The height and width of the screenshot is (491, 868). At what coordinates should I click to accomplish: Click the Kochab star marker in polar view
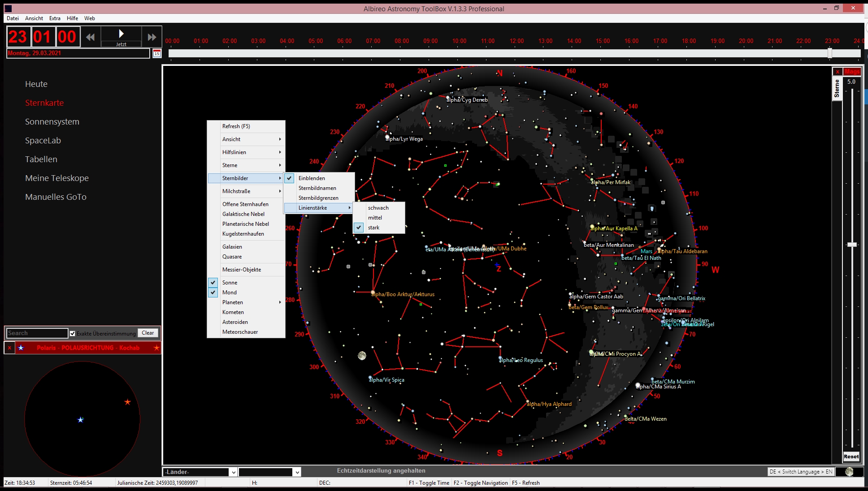(127, 402)
